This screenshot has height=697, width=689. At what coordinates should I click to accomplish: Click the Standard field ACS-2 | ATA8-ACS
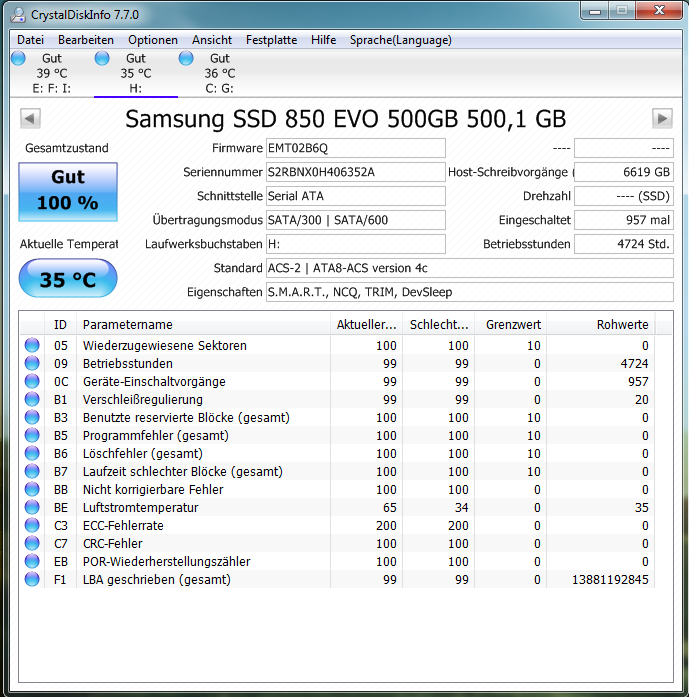[x=470, y=268]
